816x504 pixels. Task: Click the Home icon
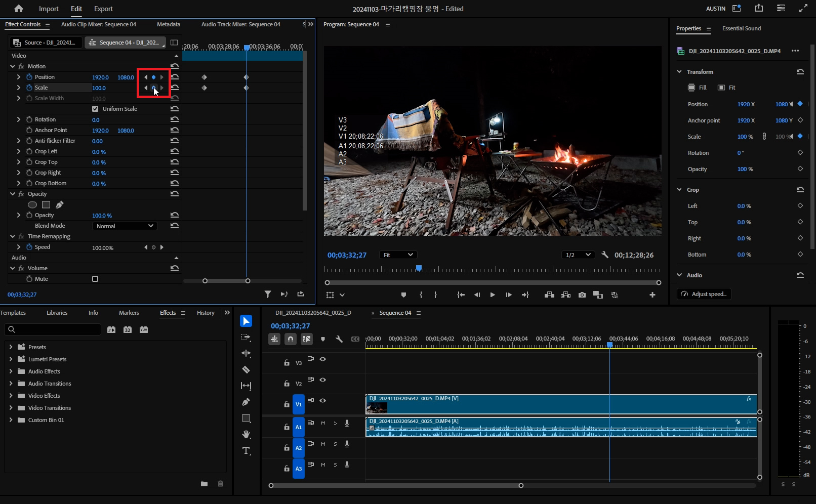(x=19, y=9)
